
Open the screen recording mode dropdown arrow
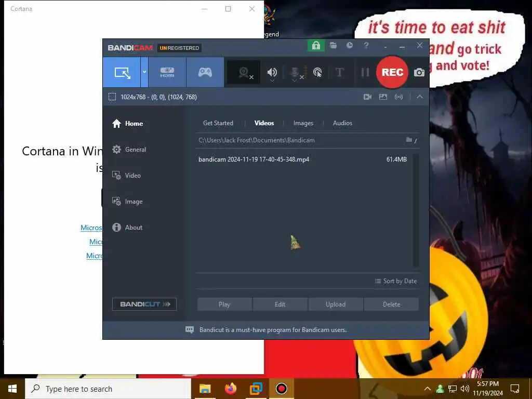tap(144, 72)
